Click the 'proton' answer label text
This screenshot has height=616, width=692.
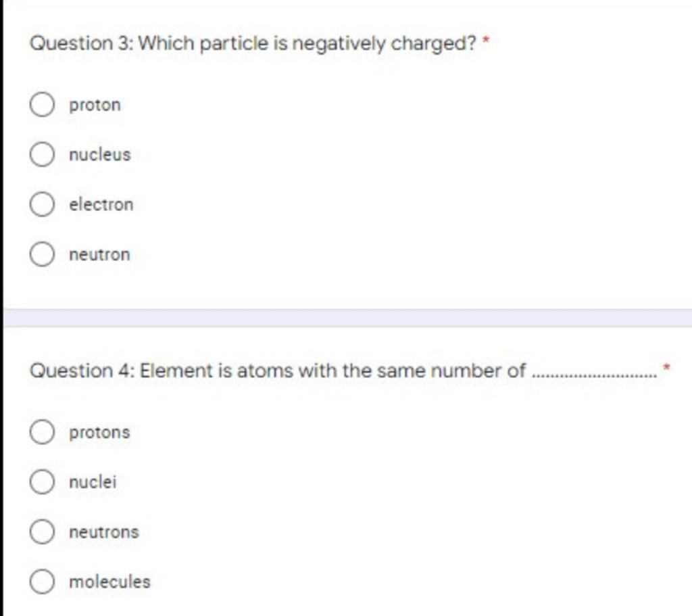95,105
